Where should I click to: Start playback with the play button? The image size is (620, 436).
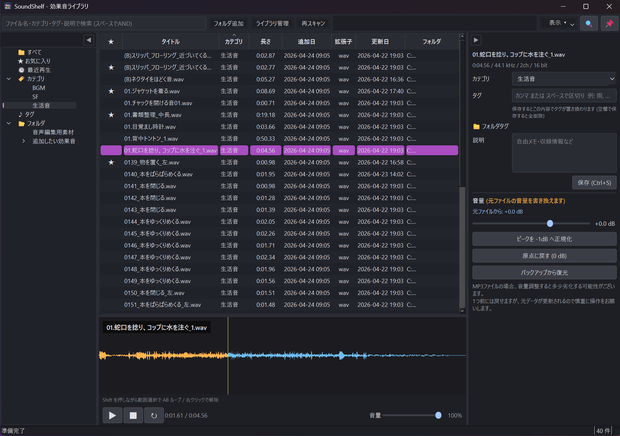[x=112, y=415]
